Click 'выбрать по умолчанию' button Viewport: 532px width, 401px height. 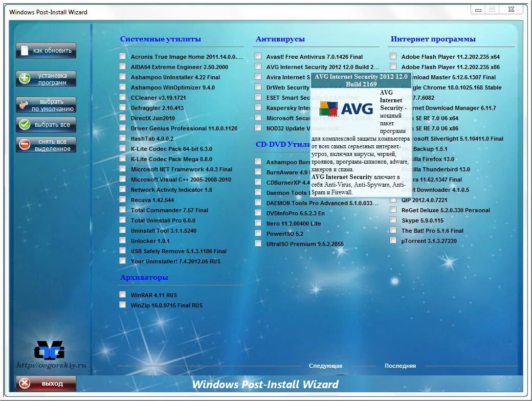(46, 105)
